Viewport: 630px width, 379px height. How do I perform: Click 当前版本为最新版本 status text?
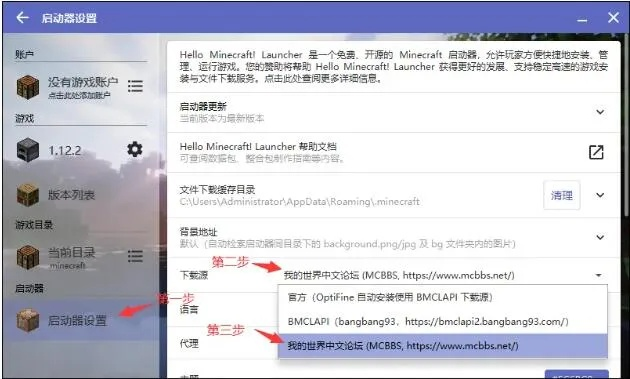222,119
